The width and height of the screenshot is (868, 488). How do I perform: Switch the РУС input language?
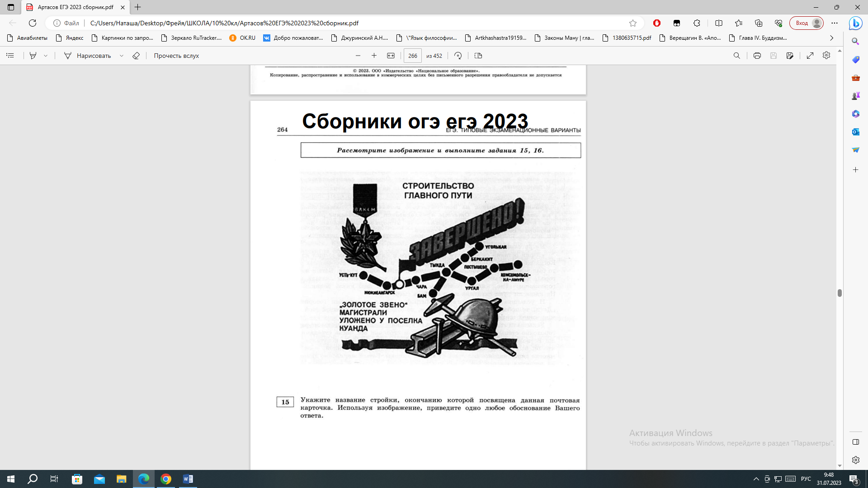pyautogui.click(x=806, y=479)
